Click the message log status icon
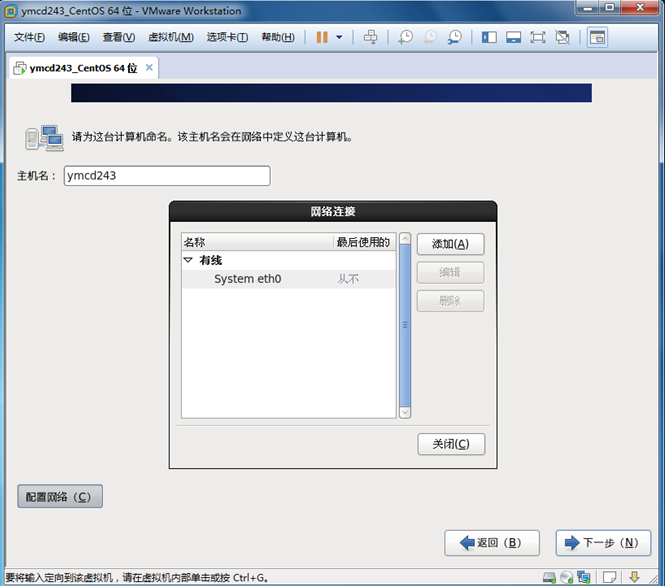 tap(610, 578)
